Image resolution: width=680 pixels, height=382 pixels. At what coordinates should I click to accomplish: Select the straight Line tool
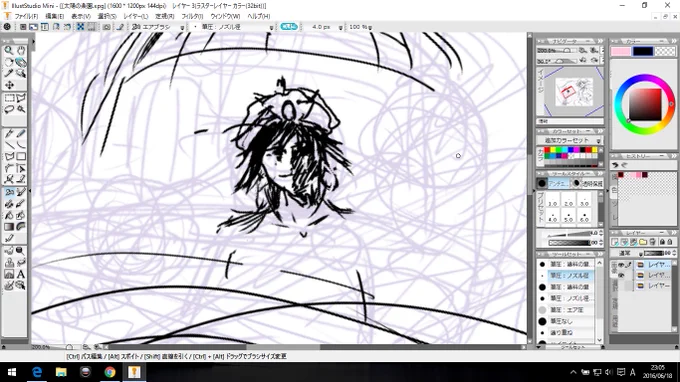pos(9,145)
